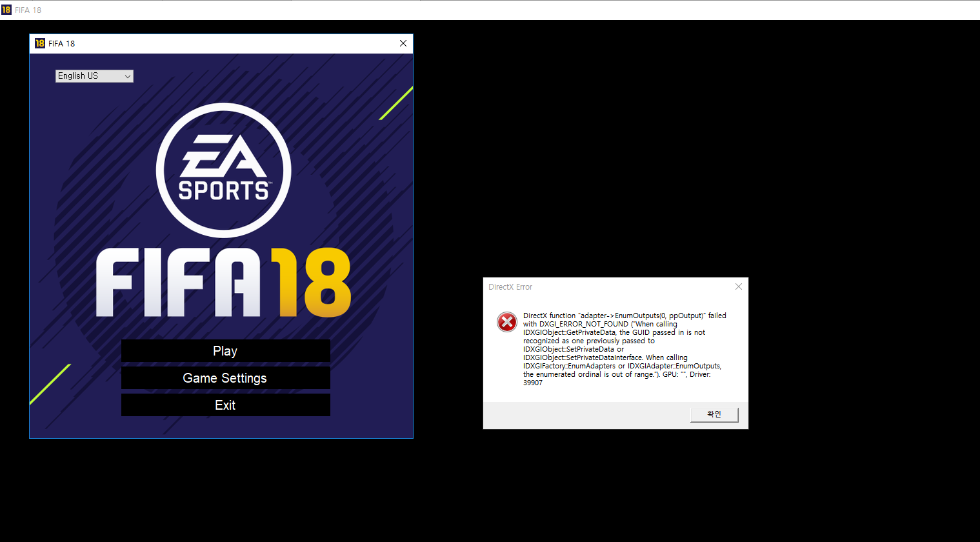Open the English US language dropdown

pyautogui.click(x=94, y=76)
